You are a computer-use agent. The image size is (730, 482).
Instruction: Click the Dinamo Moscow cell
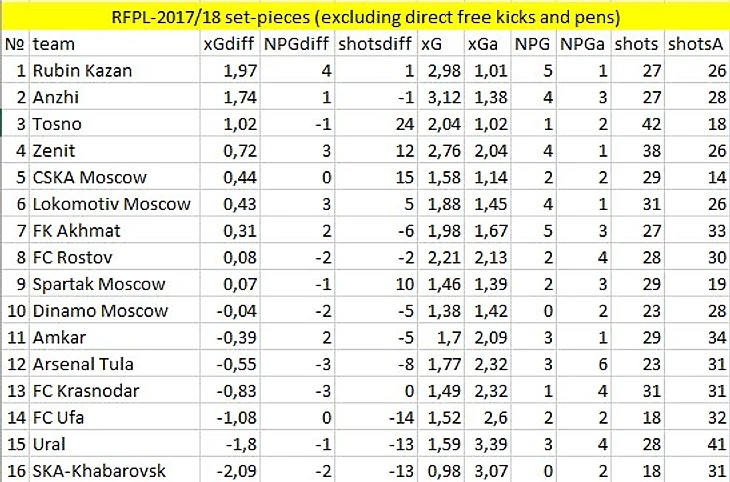pyautogui.click(x=110, y=311)
